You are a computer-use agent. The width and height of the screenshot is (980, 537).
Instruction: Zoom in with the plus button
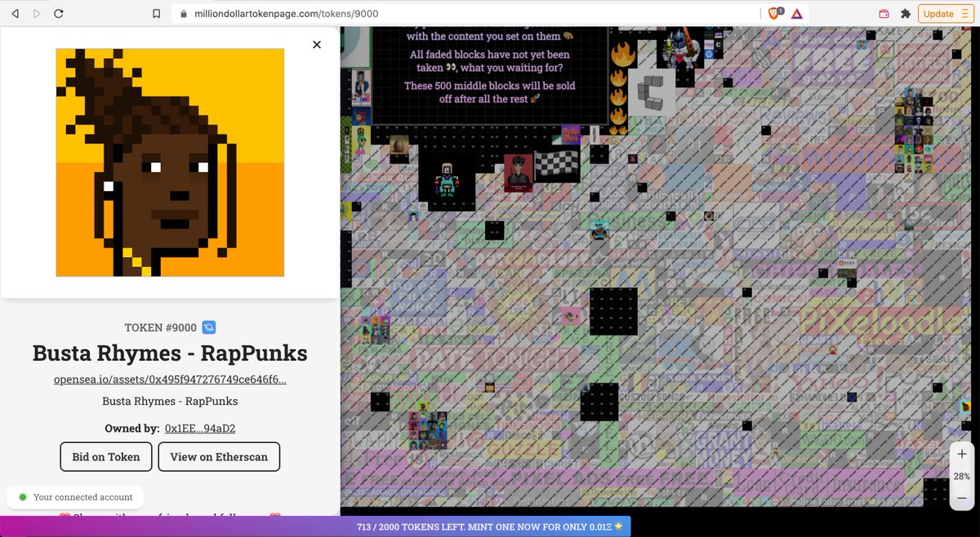coord(962,455)
